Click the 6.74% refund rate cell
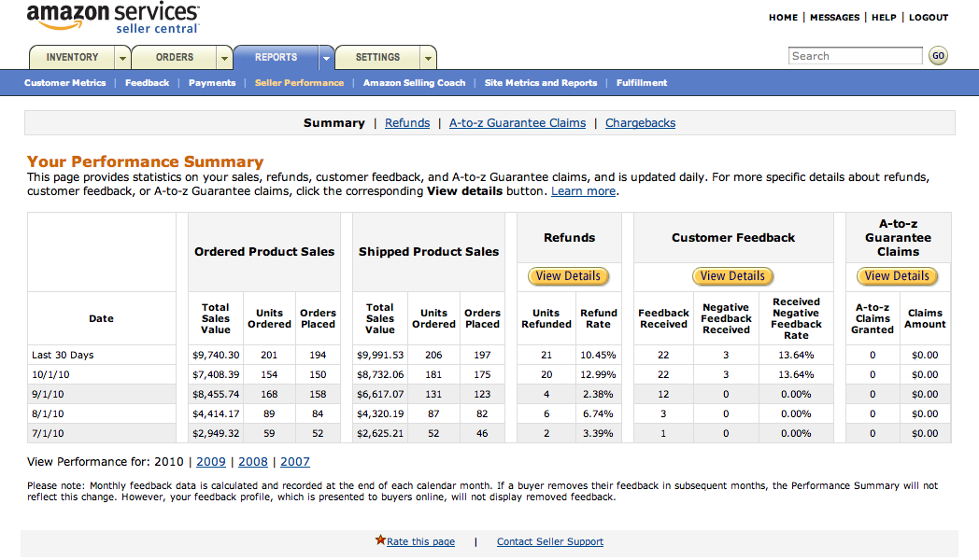 (x=598, y=413)
